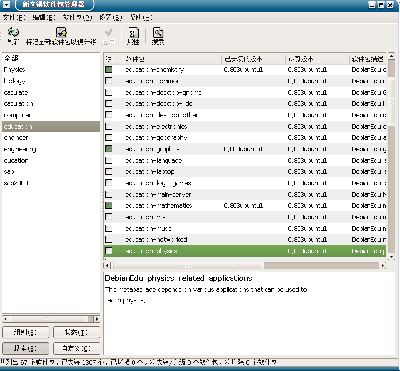This screenshot has width=400, height=371.
Task: Click the package list horizontal scrollbar left arrow
Action: pyautogui.click(x=107, y=266)
